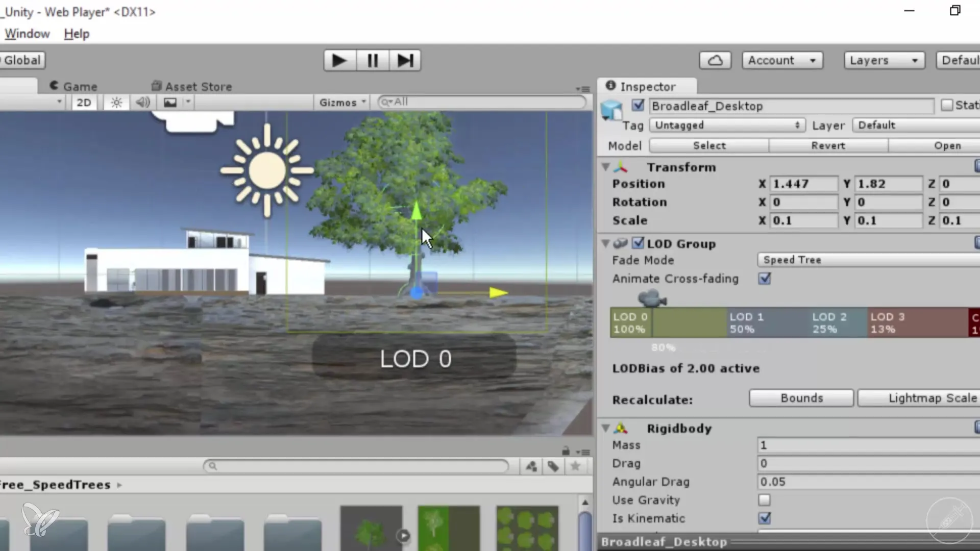The height and width of the screenshot is (551, 980).
Task: Toggle Use Gravity checkbox
Action: tap(764, 500)
